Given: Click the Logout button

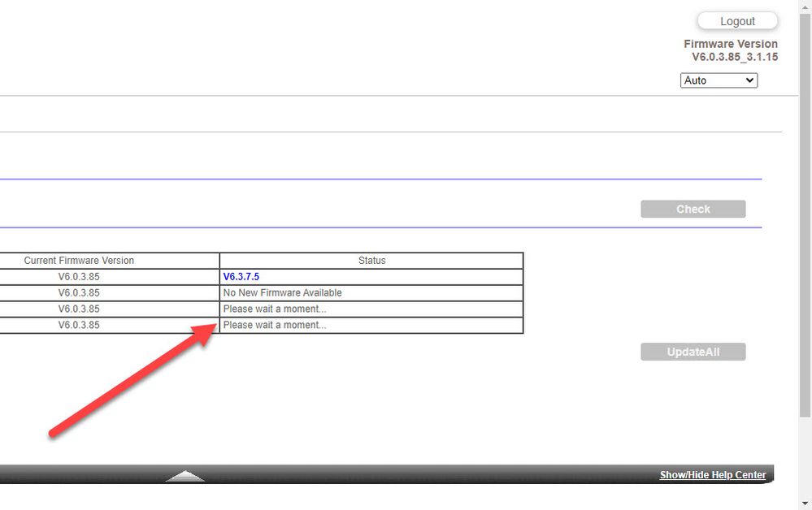Looking at the screenshot, I should point(737,21).
